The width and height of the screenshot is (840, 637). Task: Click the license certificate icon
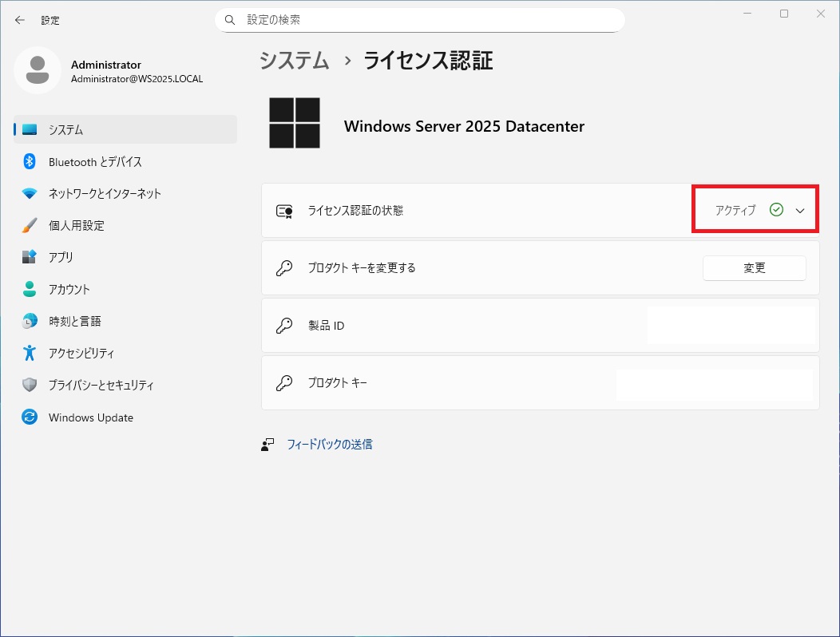point(284,211)
